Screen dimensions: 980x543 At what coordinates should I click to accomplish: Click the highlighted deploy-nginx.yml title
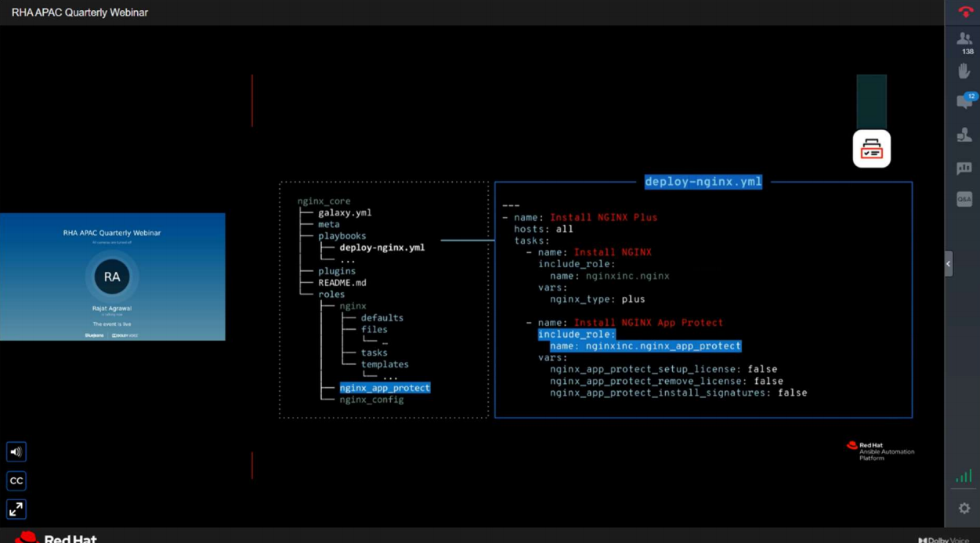tap(703, 182)
